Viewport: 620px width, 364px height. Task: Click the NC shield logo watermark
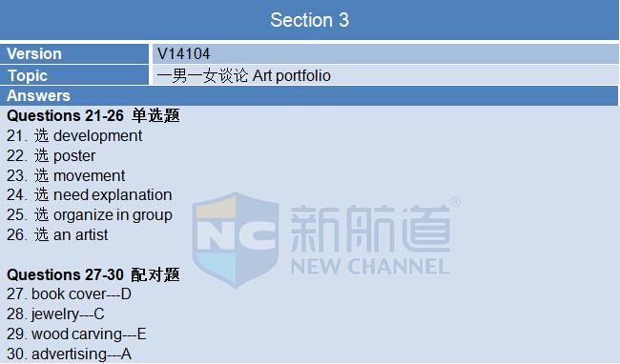(236, 240)
